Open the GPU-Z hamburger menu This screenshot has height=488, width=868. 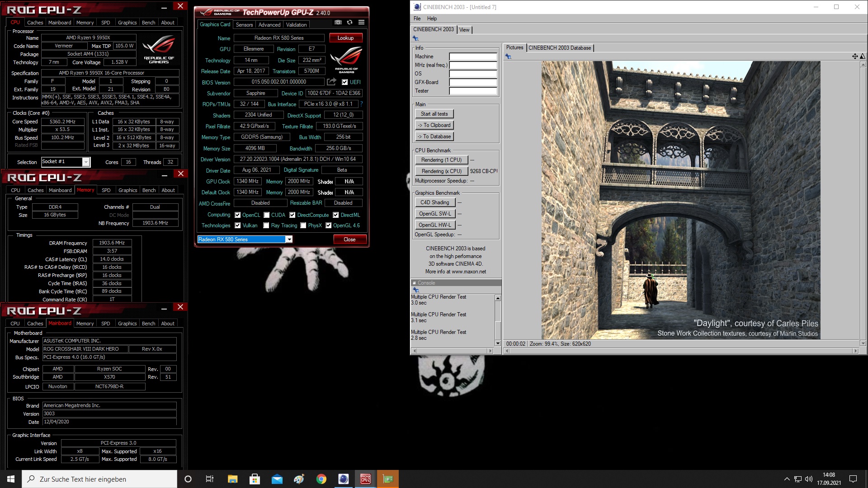point(361,23)
